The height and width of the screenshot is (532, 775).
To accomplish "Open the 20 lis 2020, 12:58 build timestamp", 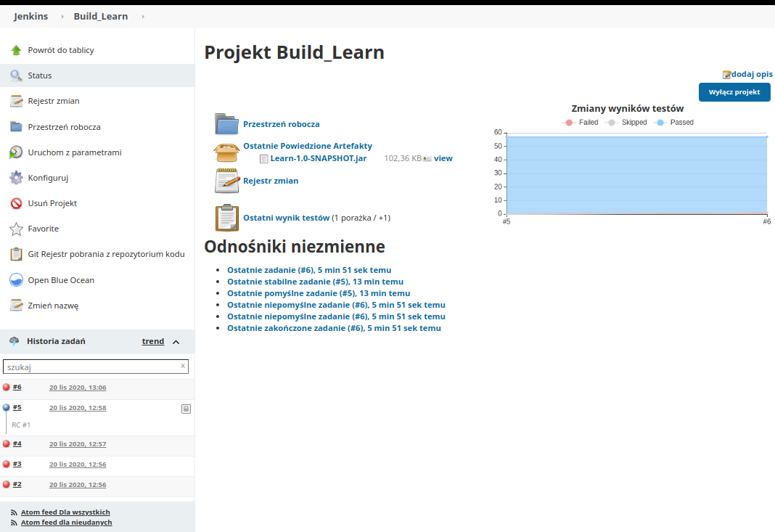I will click(x=78, y=408).
